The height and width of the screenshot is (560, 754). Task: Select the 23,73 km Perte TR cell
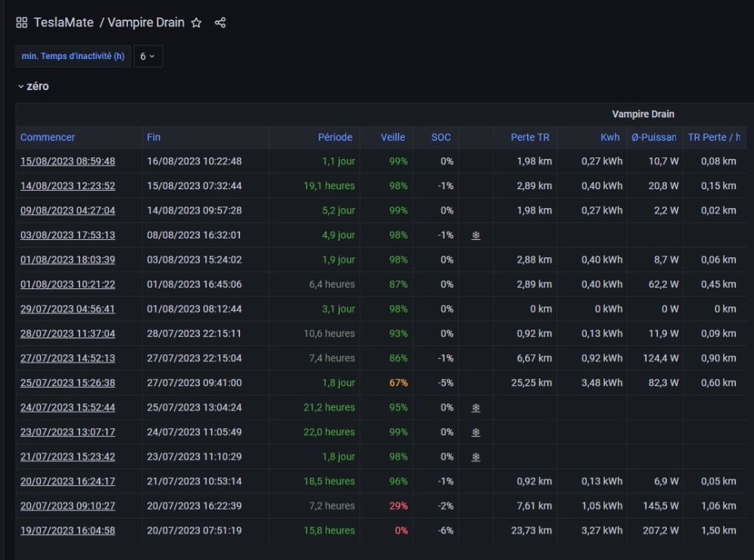[531, 530]
